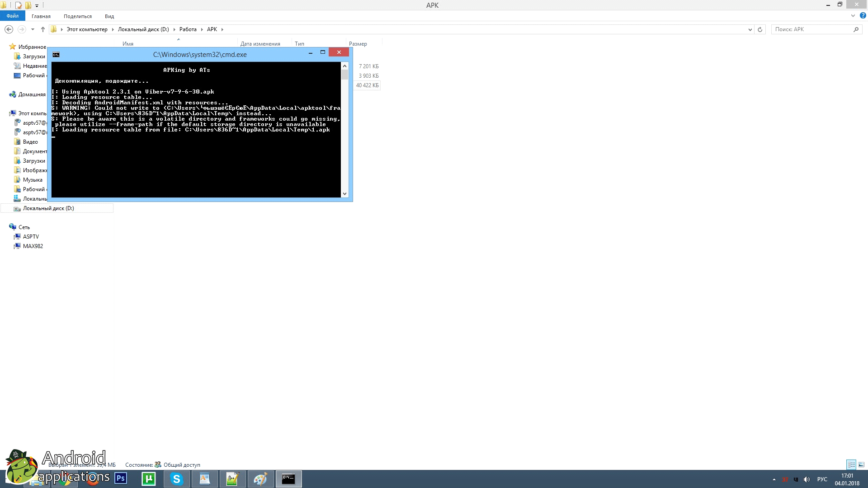Sort files by Размер column
Screen dimensions: 868x488
point(358,44)
